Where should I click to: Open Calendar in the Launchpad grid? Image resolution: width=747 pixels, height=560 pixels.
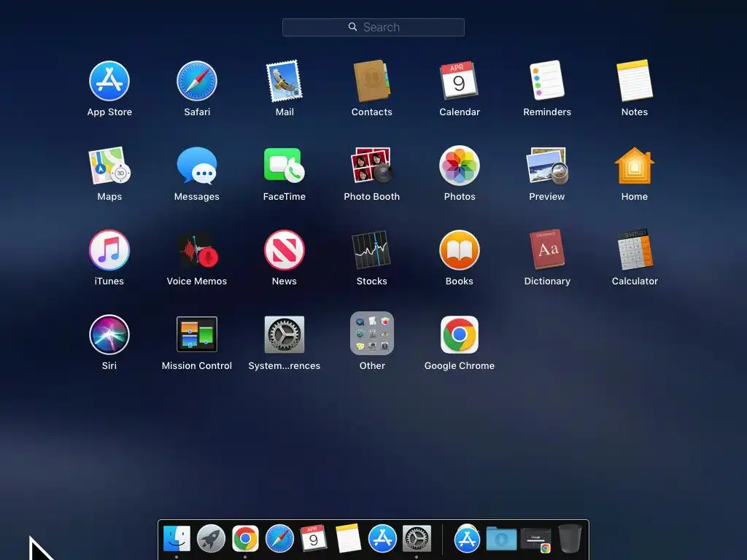tap(460, 80)
